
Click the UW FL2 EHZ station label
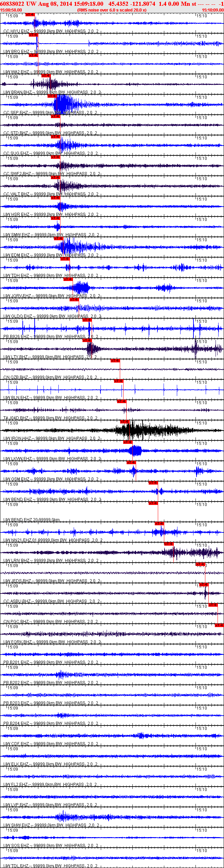50,785
